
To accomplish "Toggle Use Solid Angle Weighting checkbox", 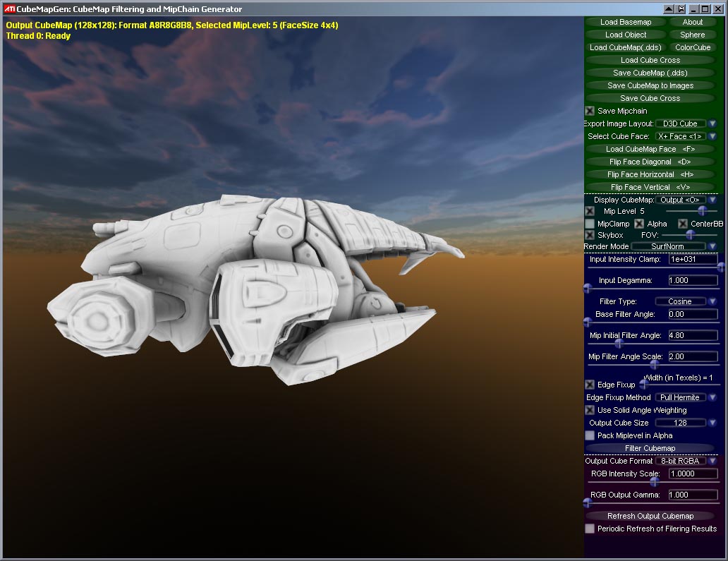I will 590,410.
